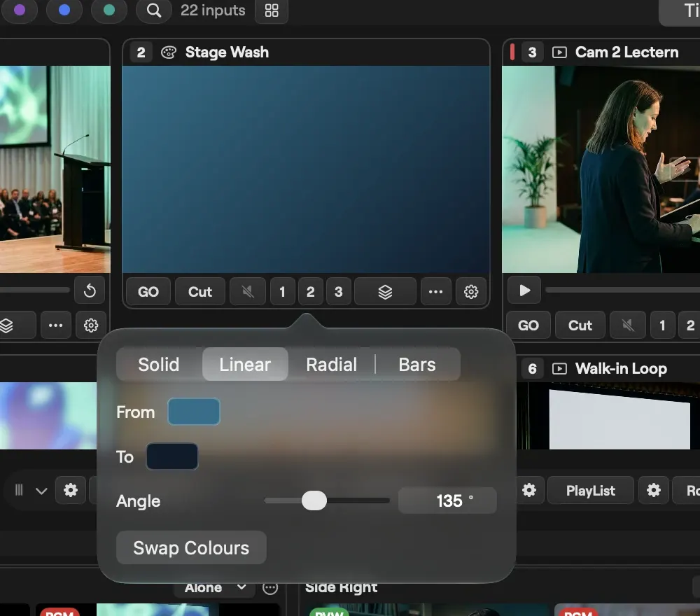Open layers icon on left input
This screenshot has width=700, height=616.
(7, 325)
